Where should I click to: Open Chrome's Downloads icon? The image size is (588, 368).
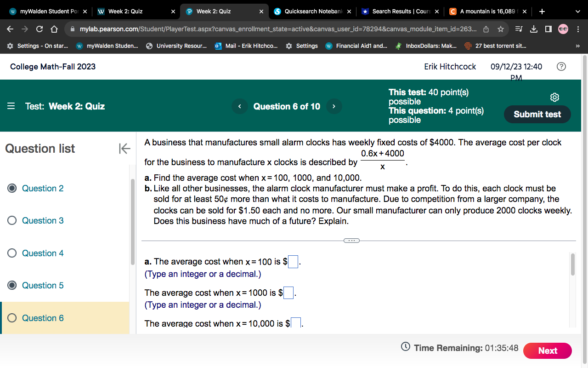click(533, 29)
